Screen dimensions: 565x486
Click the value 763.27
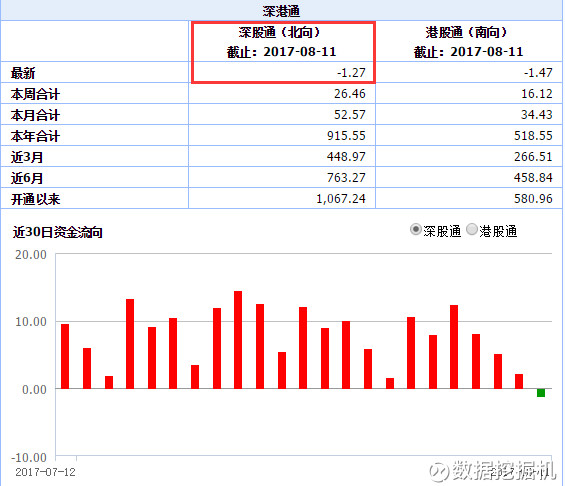click(x=346, y=177)
